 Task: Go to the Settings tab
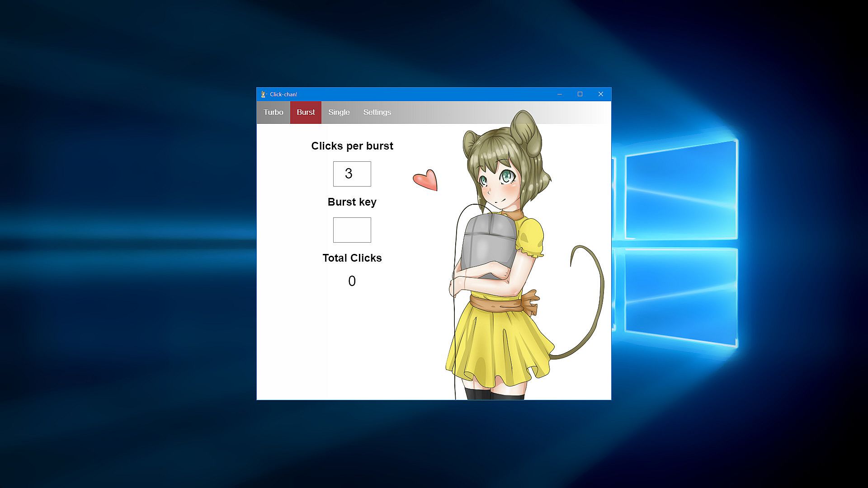tap(377, 113)
